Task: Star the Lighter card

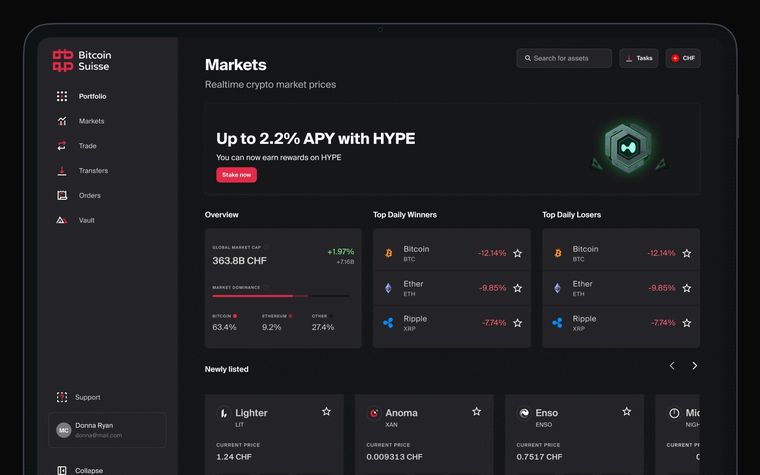Action: coord(327,412)
